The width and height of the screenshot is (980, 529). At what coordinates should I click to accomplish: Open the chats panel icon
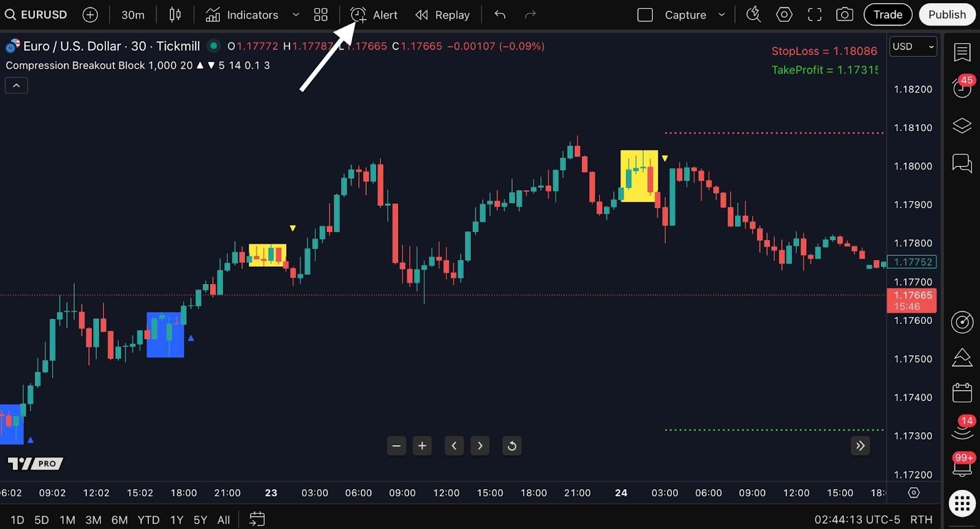(x=962, y=163)
